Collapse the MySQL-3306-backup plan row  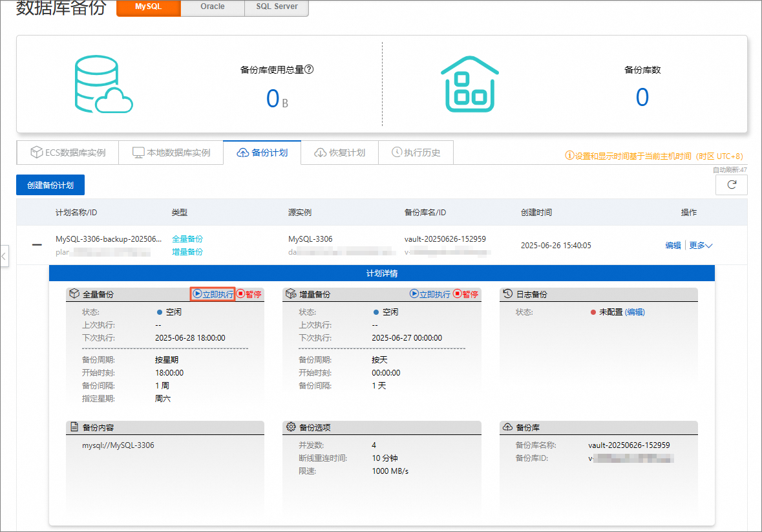click(37, 245)
